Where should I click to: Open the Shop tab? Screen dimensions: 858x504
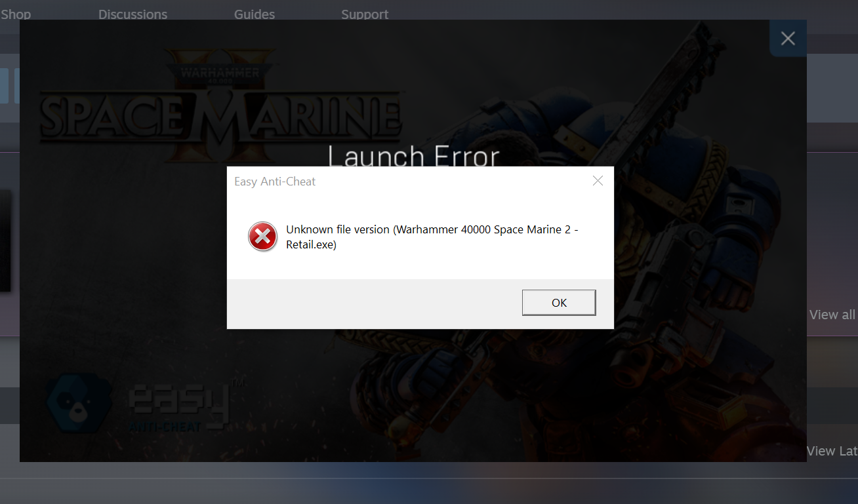[16, 14]
